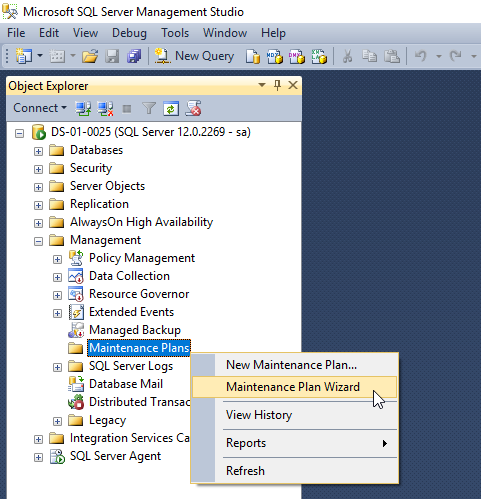Click the Undo arrow icon
This screenshot has height=499, width=481.
[421, 56]
